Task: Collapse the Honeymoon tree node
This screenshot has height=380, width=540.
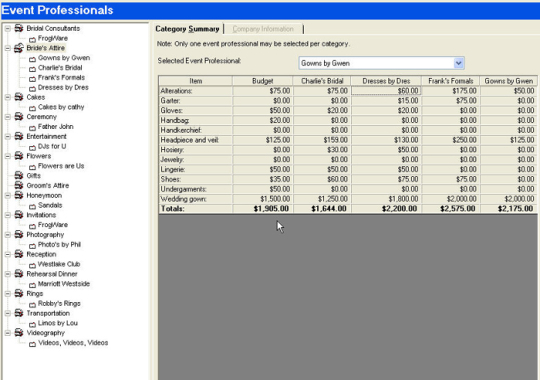Action: [x=8, y=196]
